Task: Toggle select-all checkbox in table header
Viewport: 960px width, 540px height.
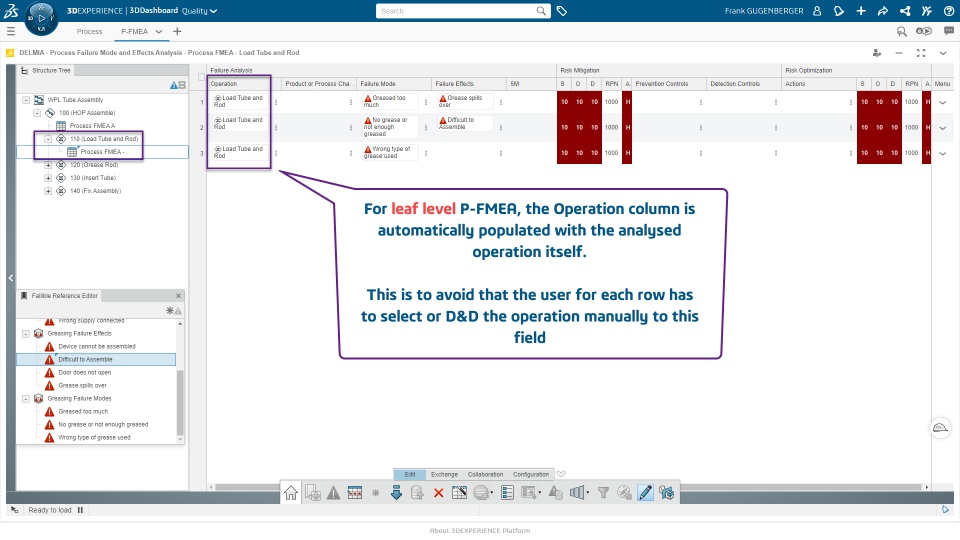Action: coord(201,77)
